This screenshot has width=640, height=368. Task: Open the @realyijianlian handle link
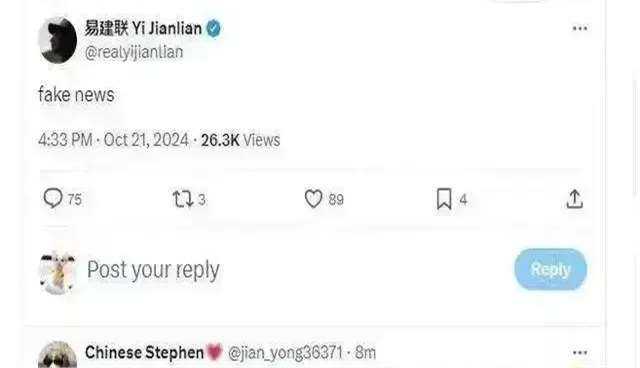pos(134,52)
